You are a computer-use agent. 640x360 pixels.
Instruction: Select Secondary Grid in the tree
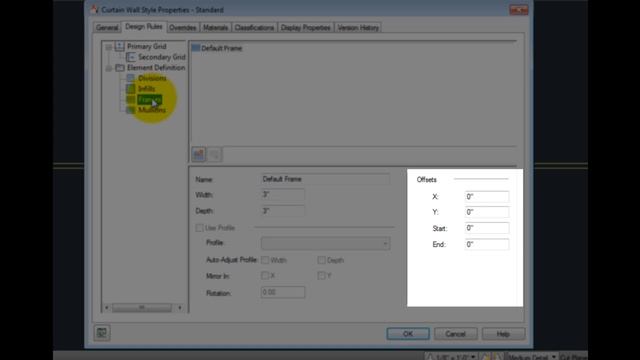pos(162,57)
